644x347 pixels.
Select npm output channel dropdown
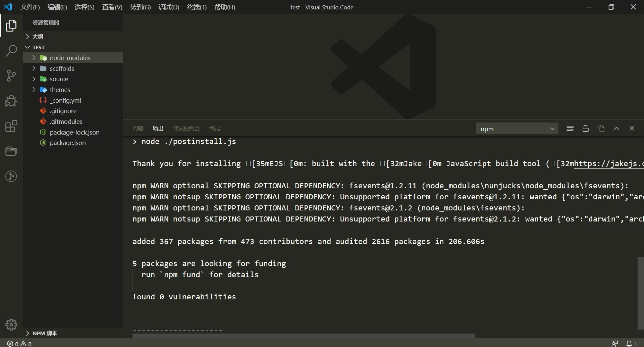pos(517,129)
